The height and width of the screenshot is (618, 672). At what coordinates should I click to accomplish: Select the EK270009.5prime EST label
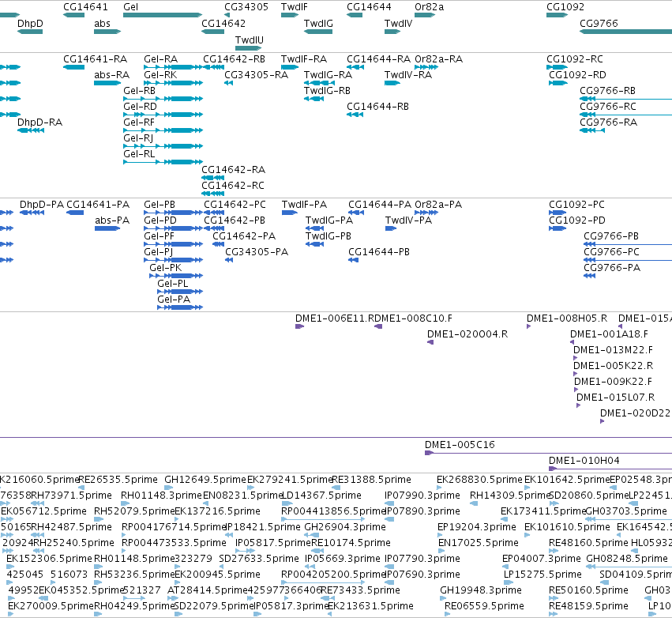pyautogui.click(x=51, y=605)
